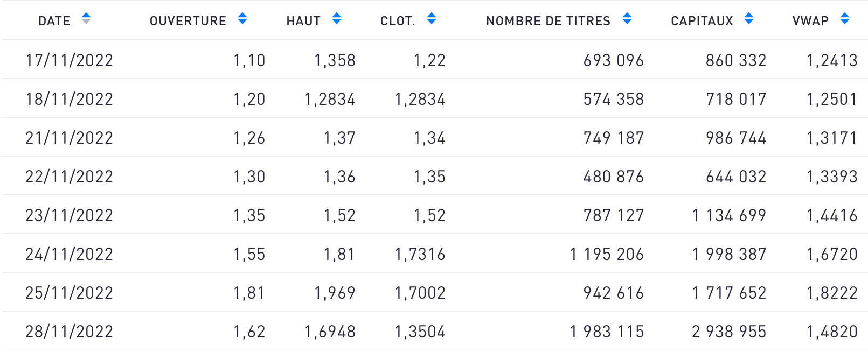Click capitaux value 2 938 955
Screen dimensions: 868x352
(x=729, y=332)
